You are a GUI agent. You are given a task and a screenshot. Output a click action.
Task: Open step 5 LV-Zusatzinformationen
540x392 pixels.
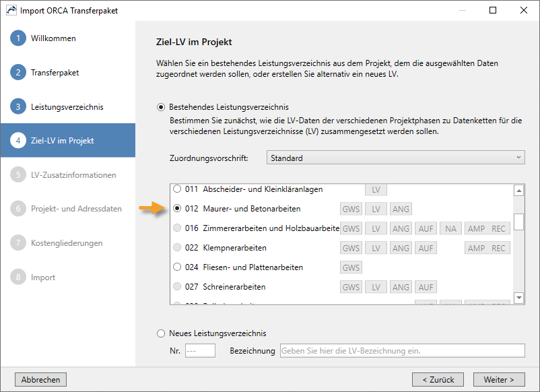tap(63, 175)
